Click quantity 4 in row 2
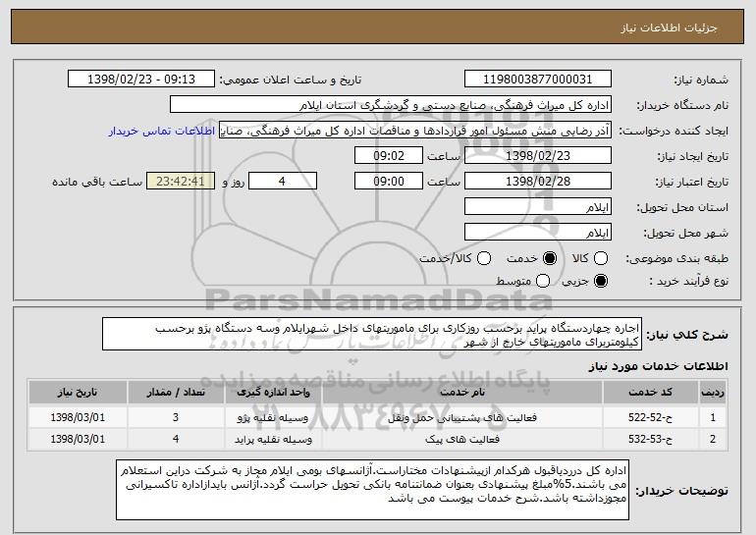Screen dimensions: 756x535 pos(176,439)
